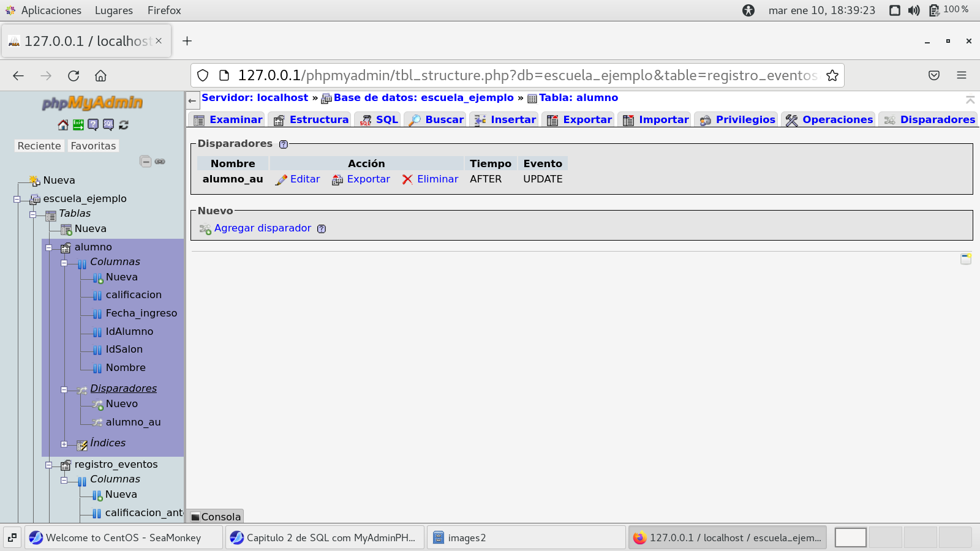Toggle the link with main panel icon
Screen dimensions: 980x551
pyautogui.click(x=160, y=162)
